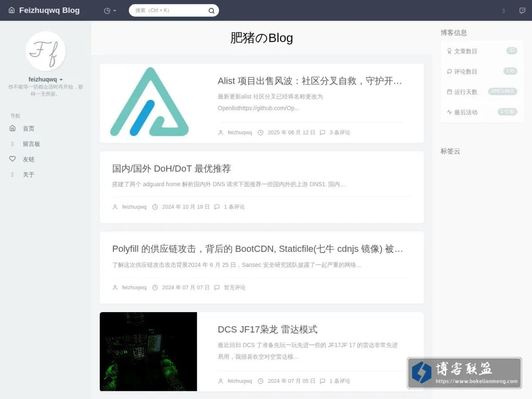The image size is (532, 399).
Task: Open the Polyfill 的供应链攻击 article
Action: [x=258, y=249]
